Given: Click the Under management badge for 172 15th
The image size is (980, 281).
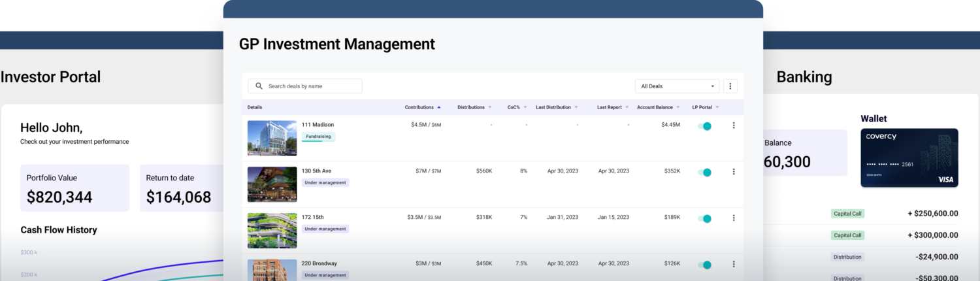Looking at the screenshot, I should click(325, 229).
